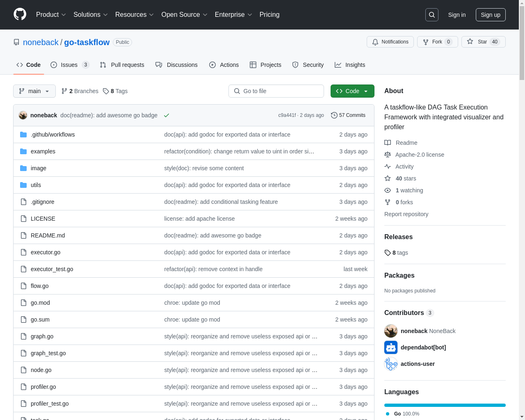This screenshot has width=525, height=420.
Task: Switch to the Security tab
Action: (x=308, y=65)
